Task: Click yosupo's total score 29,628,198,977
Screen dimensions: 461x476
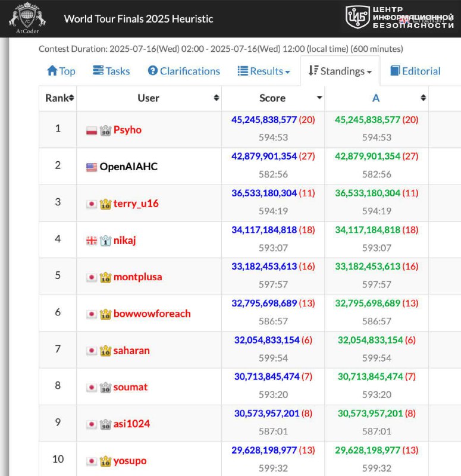Action: point(264,450)
